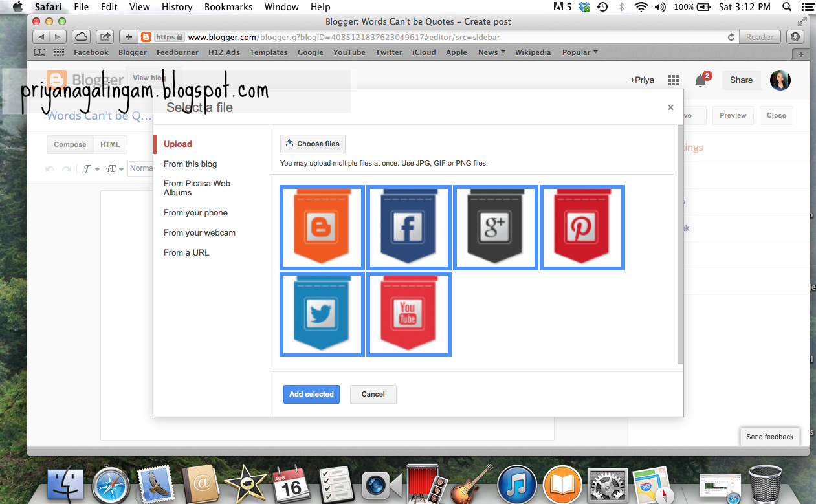Choose From your phone source
Image resolution: width=816 pixels, height=504 pixels.
click(195, 212)
